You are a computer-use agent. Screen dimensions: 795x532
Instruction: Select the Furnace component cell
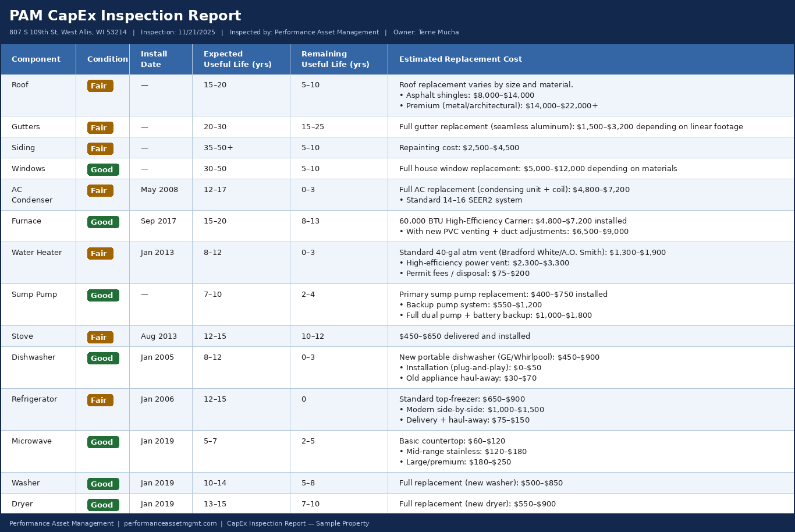38,226
